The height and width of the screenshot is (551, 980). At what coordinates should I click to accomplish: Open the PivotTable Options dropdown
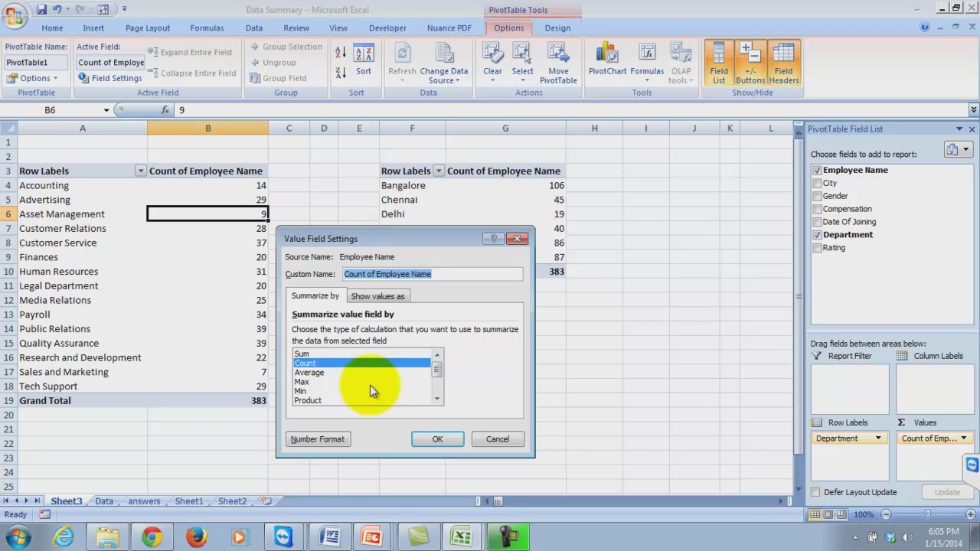click(32, 78)
